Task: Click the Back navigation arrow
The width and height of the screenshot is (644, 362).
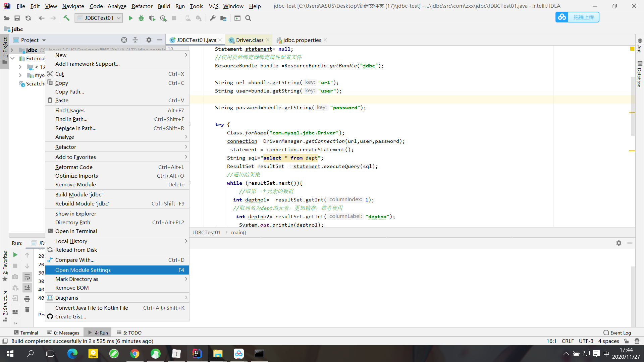Action: tap(42, 18)
